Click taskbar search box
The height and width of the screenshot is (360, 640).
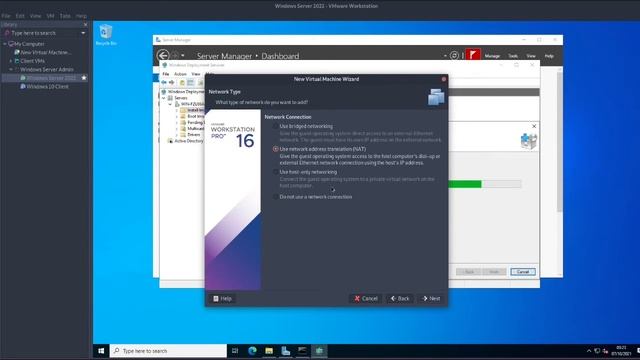168,351
